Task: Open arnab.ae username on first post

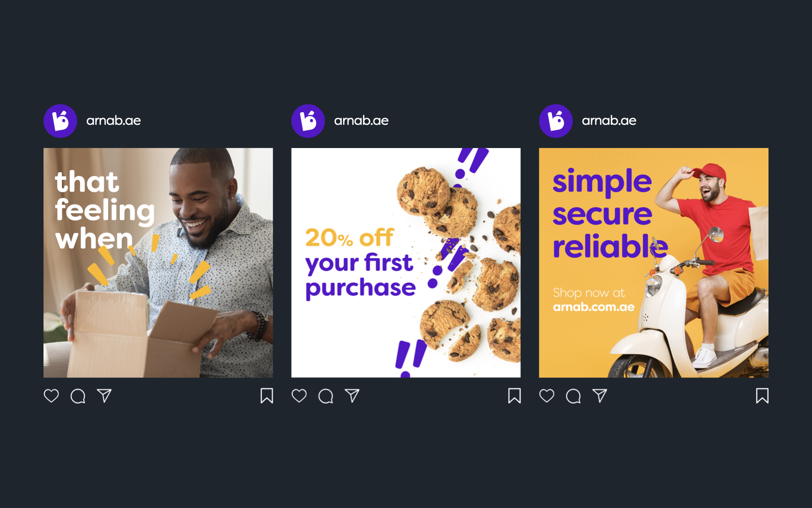Action: (114, 120)
